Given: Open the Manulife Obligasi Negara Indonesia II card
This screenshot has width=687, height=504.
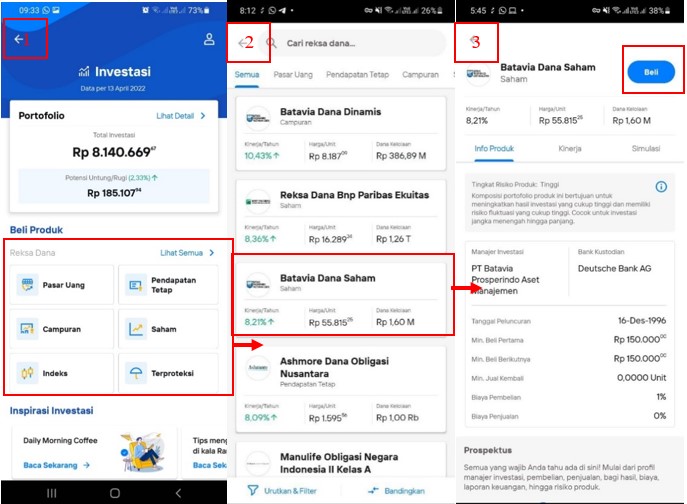Looking at the screenshot, I should (341, 460).
